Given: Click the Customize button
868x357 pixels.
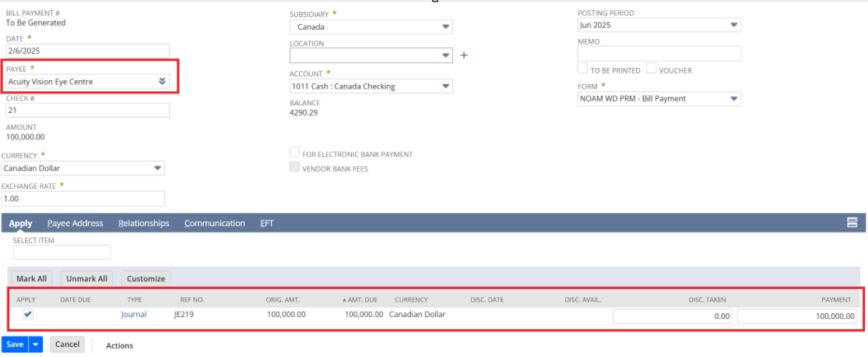Looking at the screenshot, I should click(146, 278).
